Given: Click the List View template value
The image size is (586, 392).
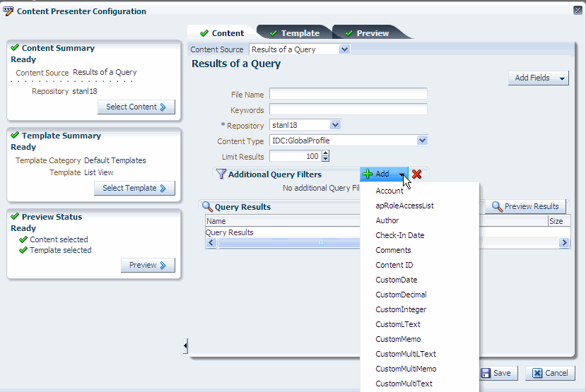Looking at the screenshot, I should pos(99,172).
